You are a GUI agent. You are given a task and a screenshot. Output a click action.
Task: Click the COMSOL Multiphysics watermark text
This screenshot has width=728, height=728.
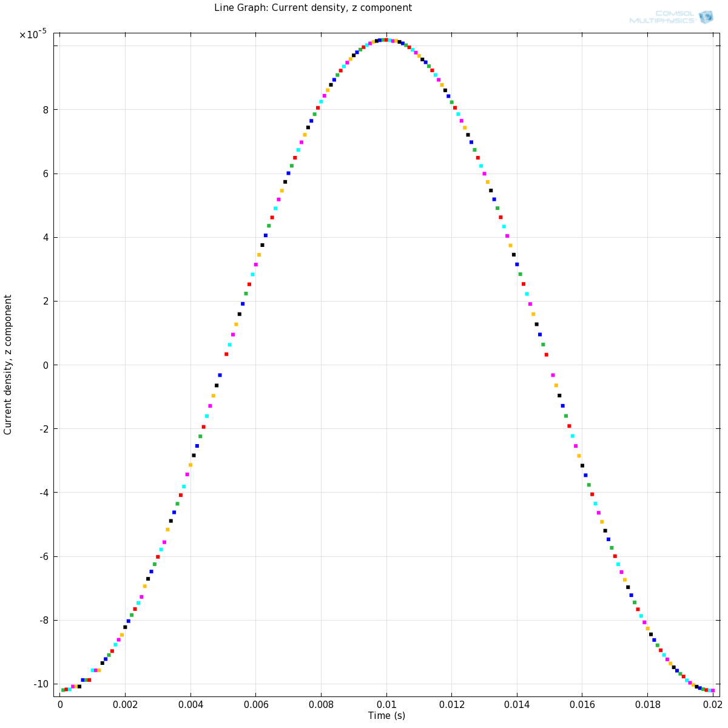click(x=662, y=17)
